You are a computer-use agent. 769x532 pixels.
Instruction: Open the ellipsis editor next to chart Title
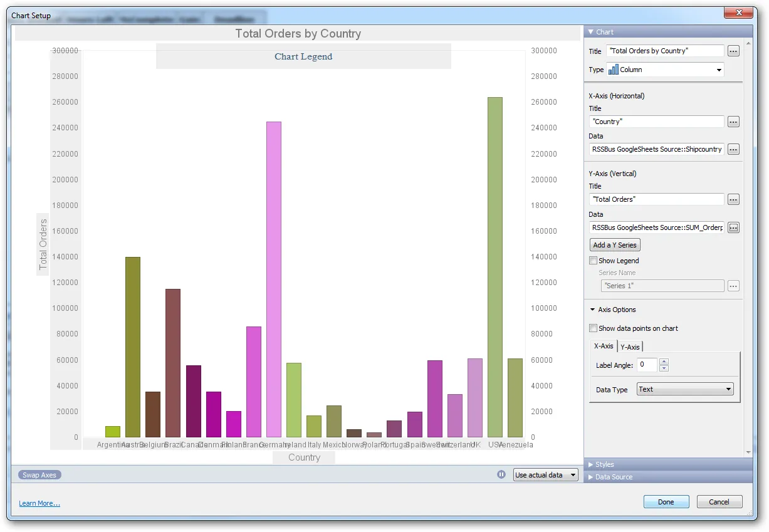(733, 51)
